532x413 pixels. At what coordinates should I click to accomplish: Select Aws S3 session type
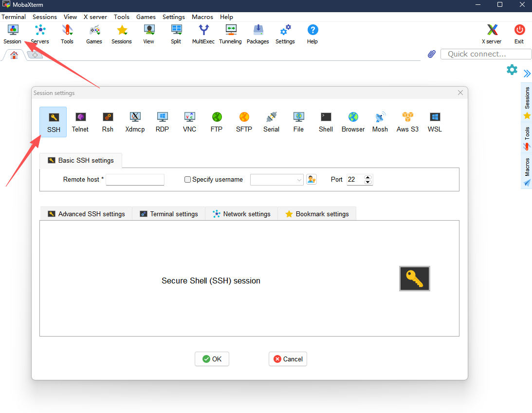tap(407, 122)
